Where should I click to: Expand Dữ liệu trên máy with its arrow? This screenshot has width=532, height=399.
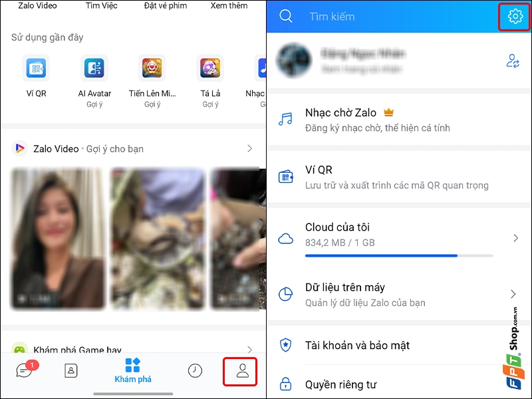[x=513, y=294]
